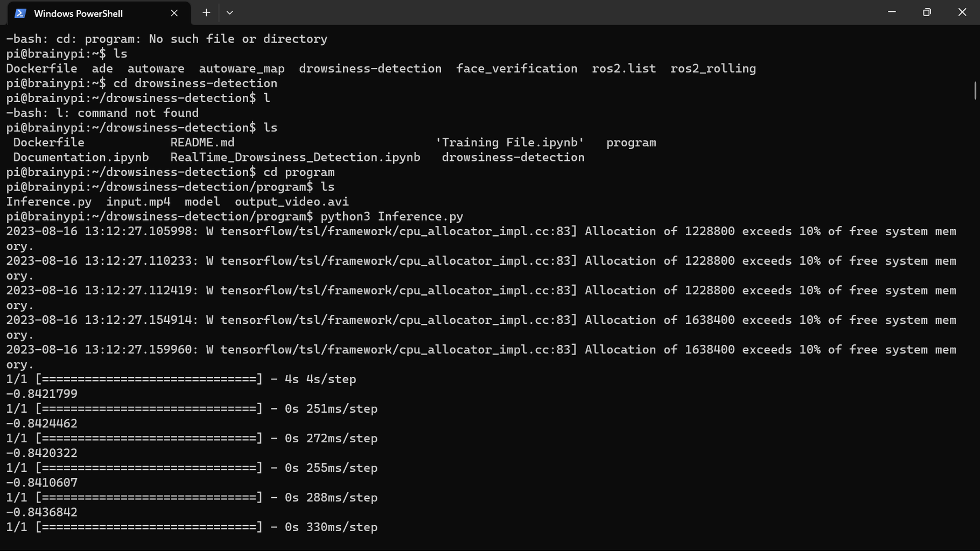Minimize the terminal window

click(891, 12)
